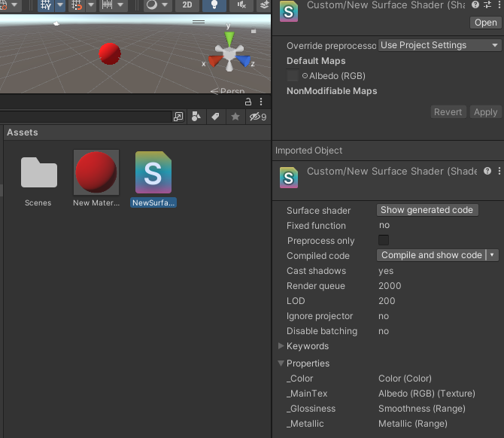The image size is (504, 438).
Task: Click the Albedo (RGB) object picker circle
Action: (305, 76)
